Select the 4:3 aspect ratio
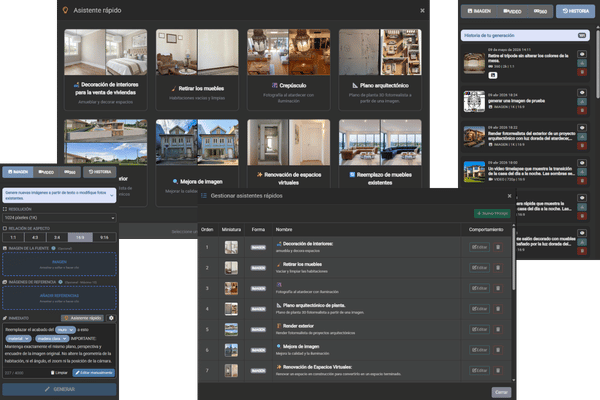The image size is (600, 400). coord(35,238)
